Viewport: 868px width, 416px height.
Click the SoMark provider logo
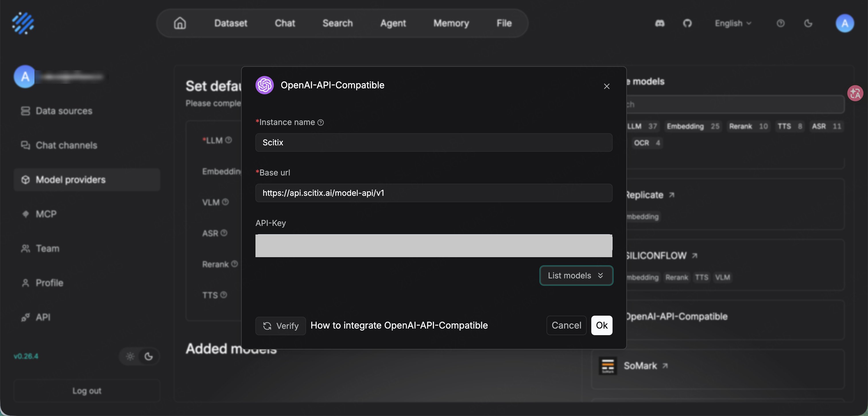click(x=608, y=366)
